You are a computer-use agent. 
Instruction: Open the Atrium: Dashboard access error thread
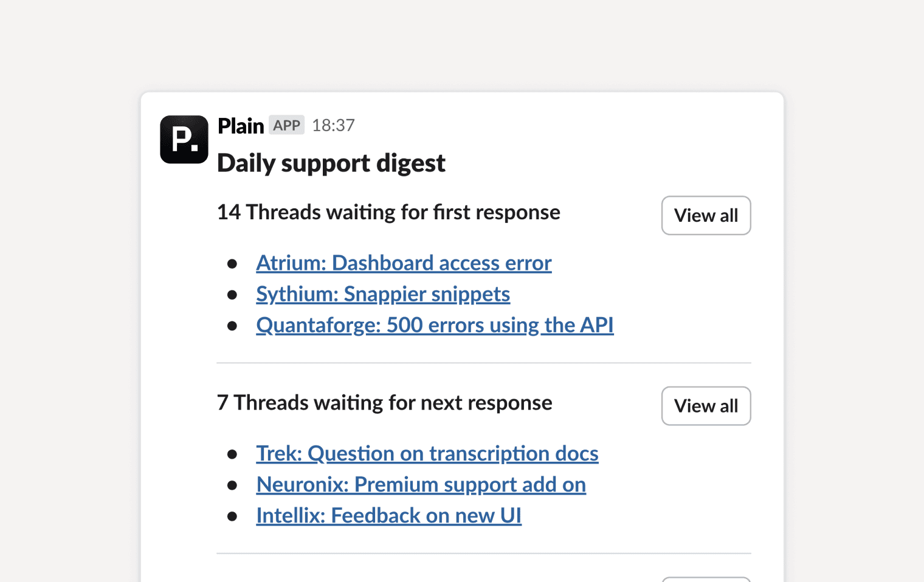tap(404, 263)
